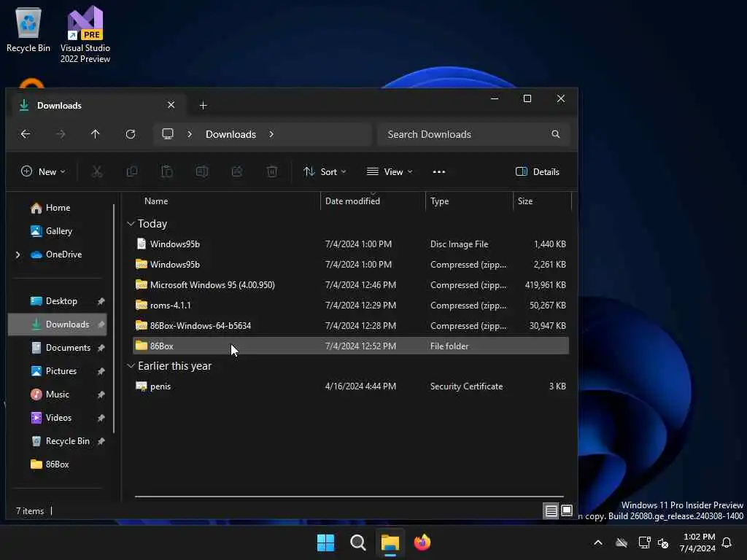Switch to details list view in status bar

(551, 511)
